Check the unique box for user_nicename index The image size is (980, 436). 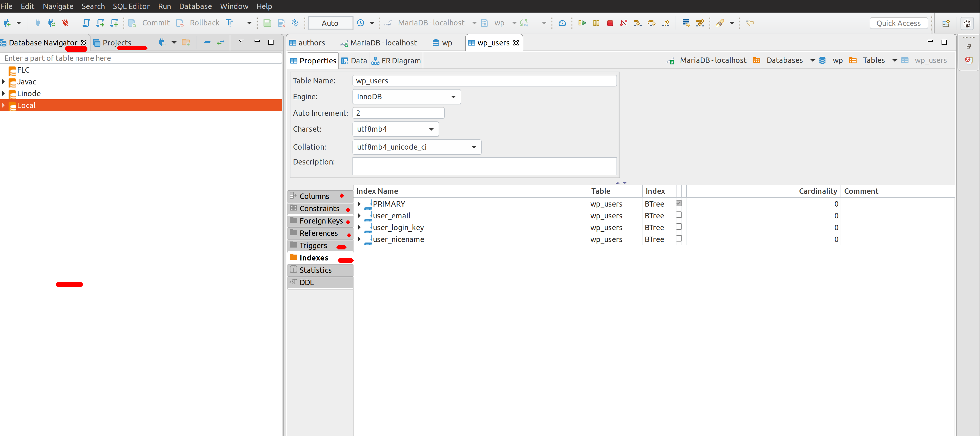click(680, 239)
